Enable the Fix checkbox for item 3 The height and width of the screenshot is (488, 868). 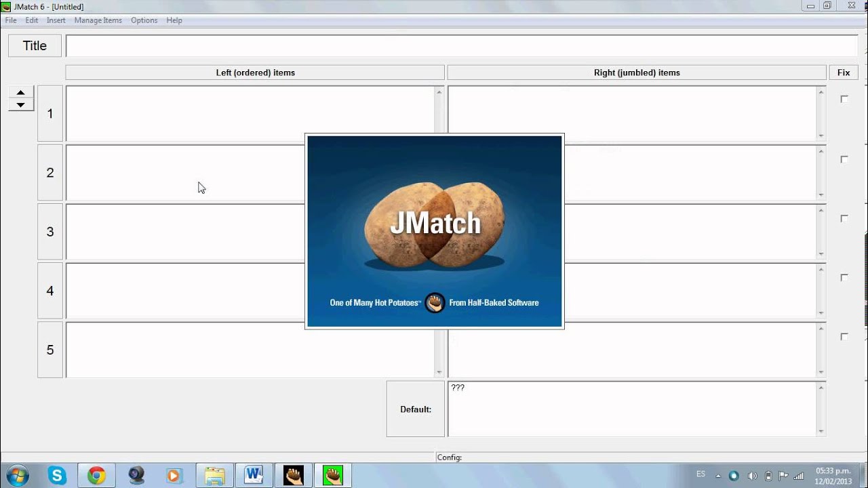[844, 218]
